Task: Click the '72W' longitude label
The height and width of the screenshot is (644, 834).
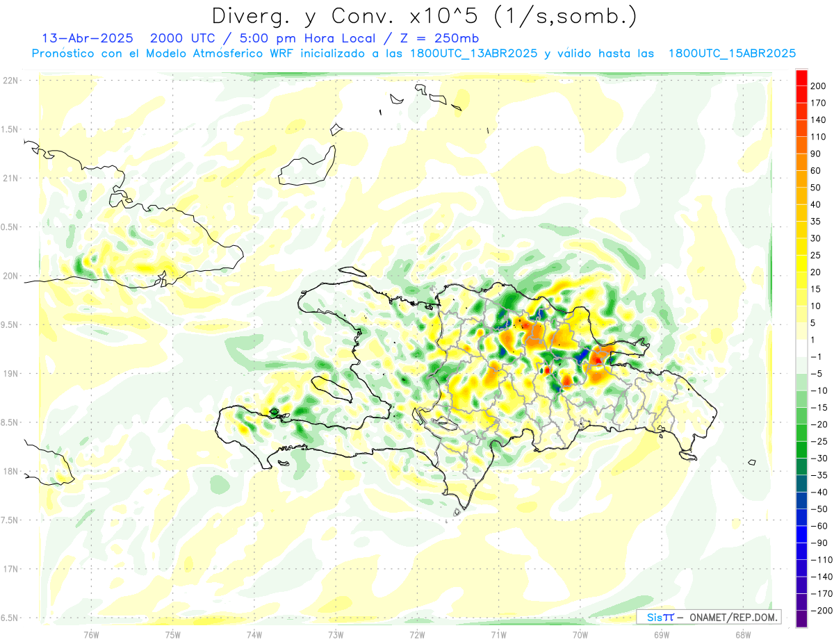Action: (417, 634)
